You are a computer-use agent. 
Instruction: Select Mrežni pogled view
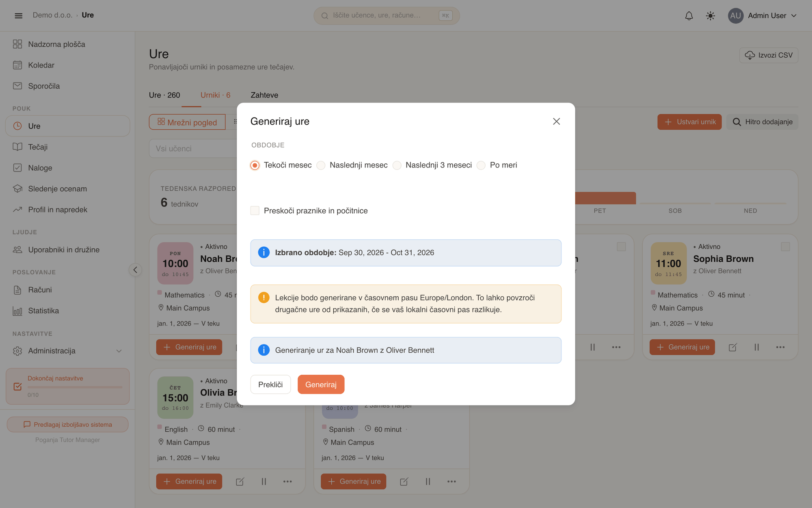[187, 122]
